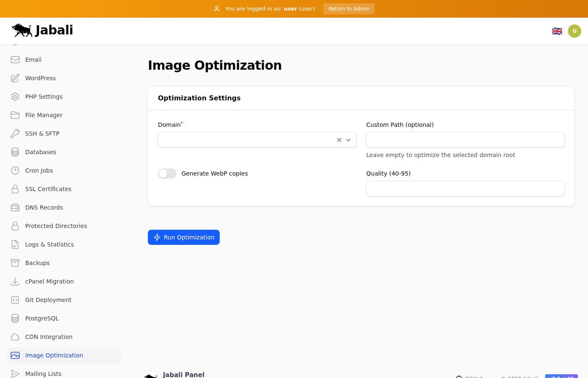Click the SSL Certificates padlock icon
This screenshot has width=588, height=378.
[x=15, y=189]
